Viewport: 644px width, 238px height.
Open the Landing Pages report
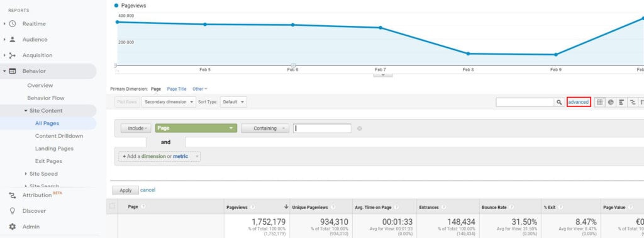[54, 149]
